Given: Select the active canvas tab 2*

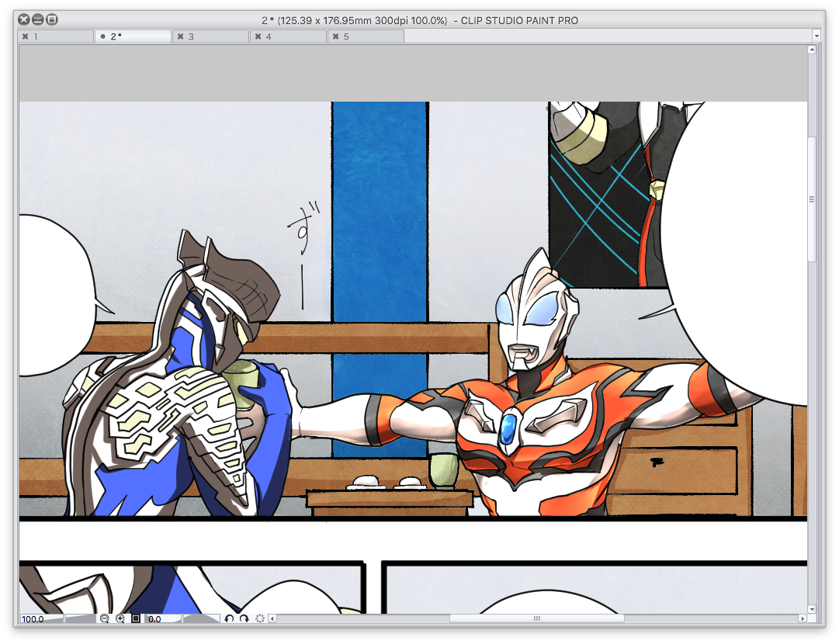Looking at the screenshot, I should tap(133, 36).
